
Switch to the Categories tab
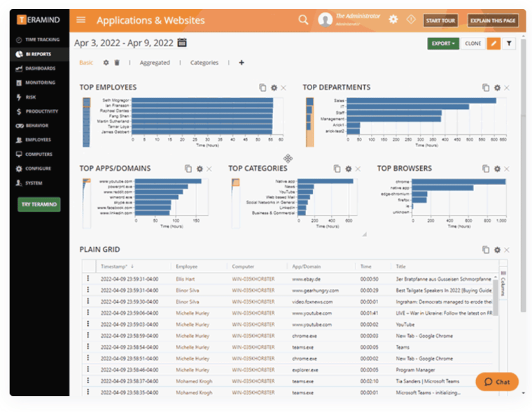204,62
